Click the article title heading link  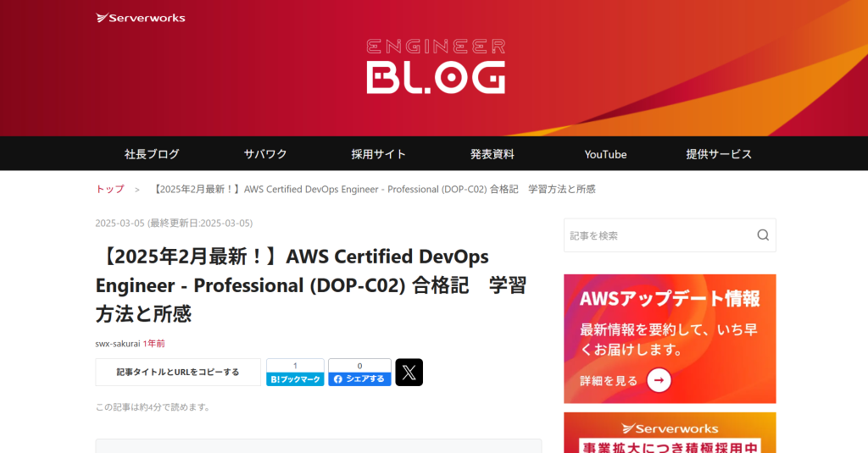(311, 285)
